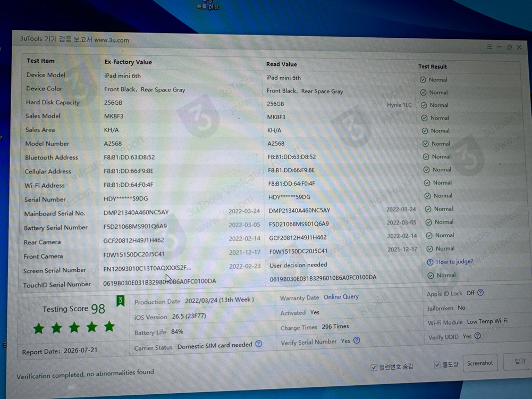The height and width of the screenshot is (399, 532).
Task: Click the green 3uTools badge by Testing Score
Action: [x=120, y=301]
